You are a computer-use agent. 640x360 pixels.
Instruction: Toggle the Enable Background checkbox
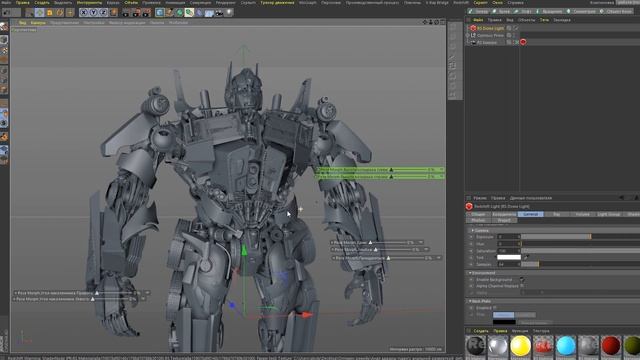coord(522,280)
